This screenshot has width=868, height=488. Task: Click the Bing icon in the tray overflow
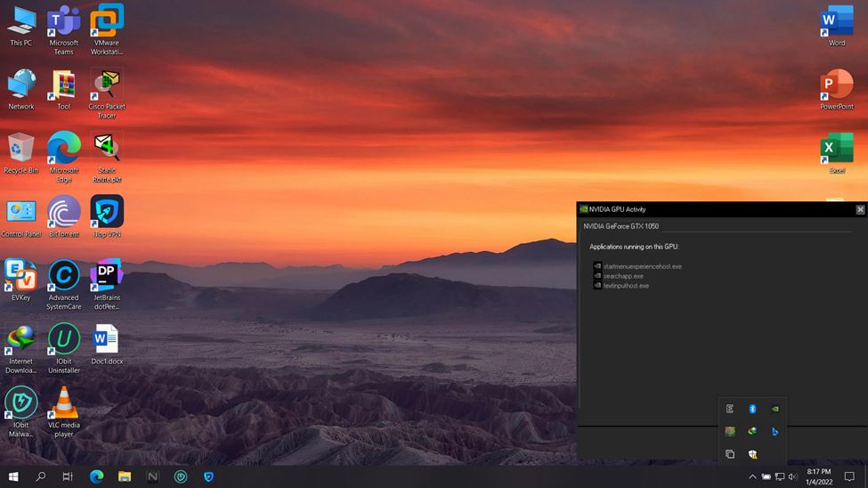point(775,432)
